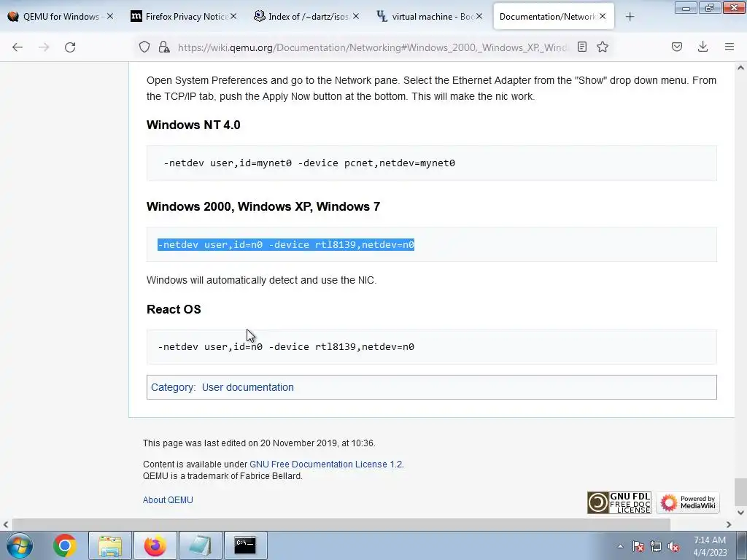Click the Windows 2000, Windows XP heading
The width and height of the screenshot is (747, 560).
point(263,206)
